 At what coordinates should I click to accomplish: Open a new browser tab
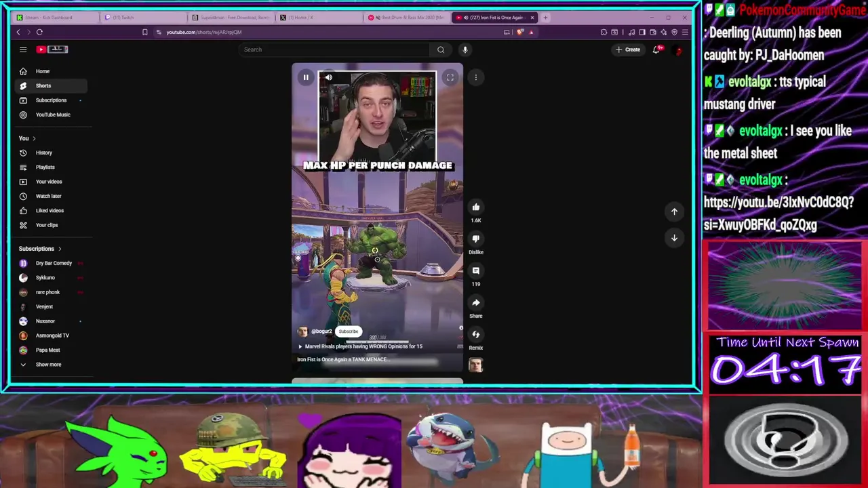(545, 18)
